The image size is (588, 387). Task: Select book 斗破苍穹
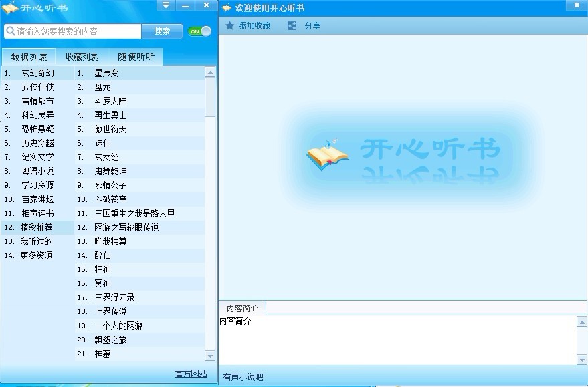(x=140, y=199)
